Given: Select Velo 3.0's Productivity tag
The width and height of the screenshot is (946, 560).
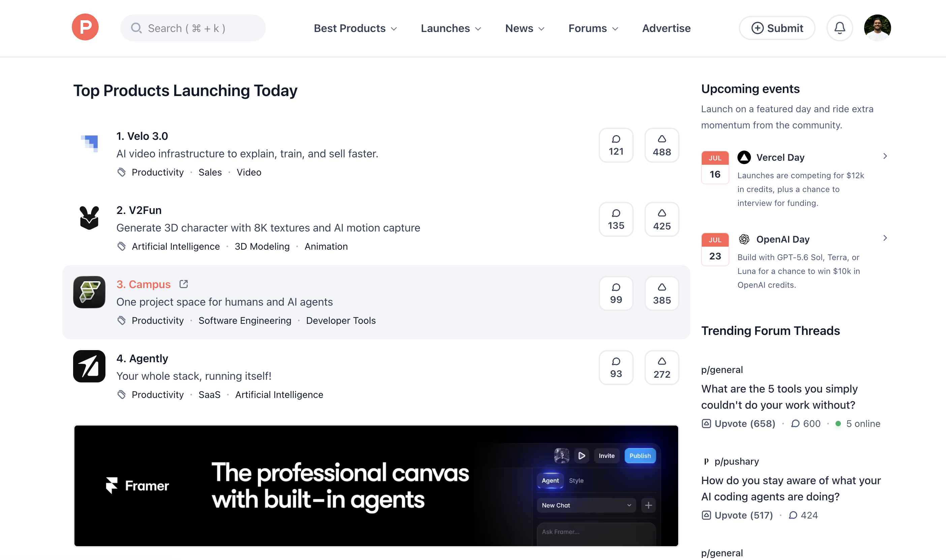Looking at the screenshot, I should coord(158,172).
